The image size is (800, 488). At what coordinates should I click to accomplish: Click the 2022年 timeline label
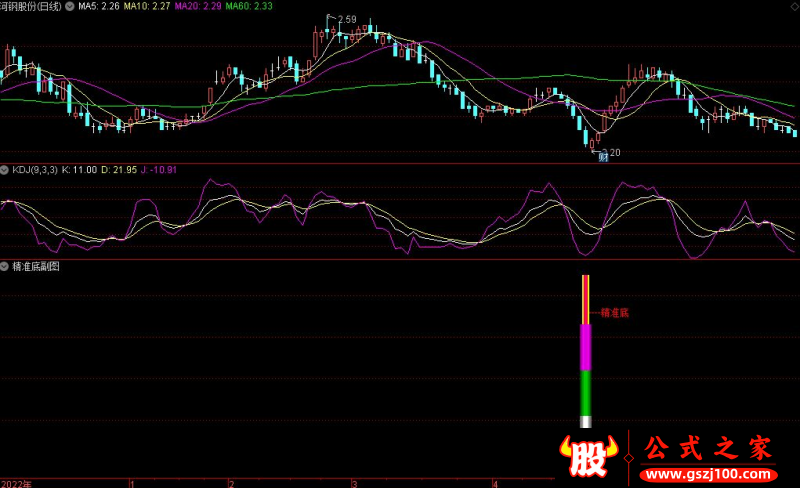[16, 483]
